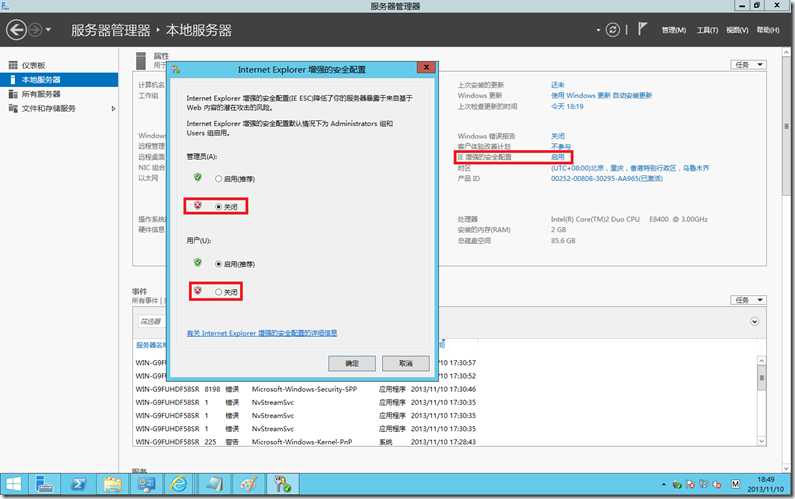Click the red shield beside administrators 关闭

(198, 205)
